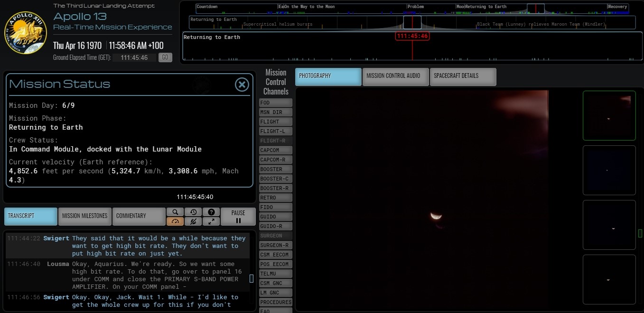Click Black Team relieves Maroon Team event
This screenshot has height=313, width=644.
(541, 24)
